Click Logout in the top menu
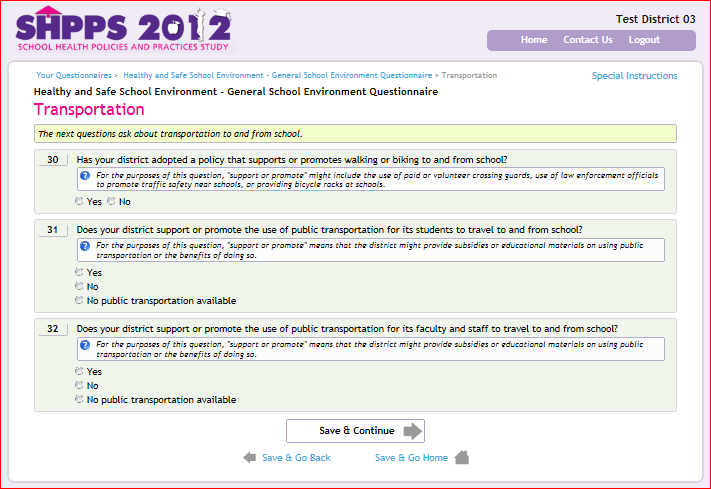711x489 pixels. tap(644, 40)
